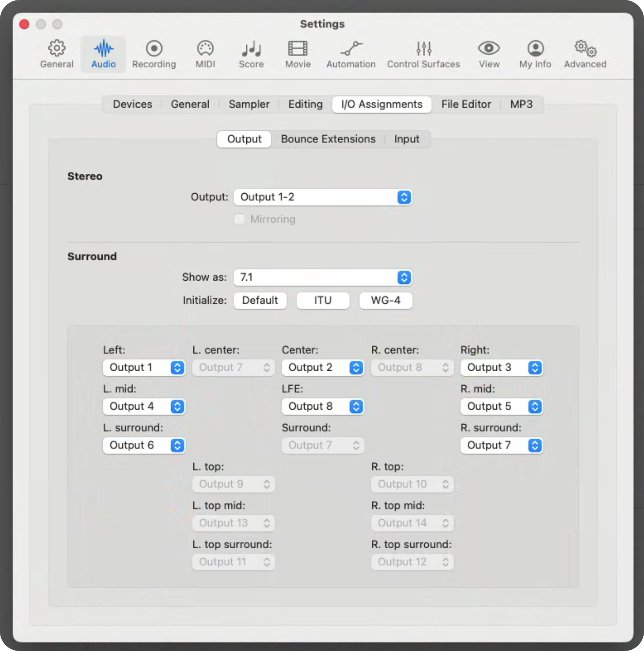Click the Default initialize button
644x651 pixels.
tap(260, 300)
